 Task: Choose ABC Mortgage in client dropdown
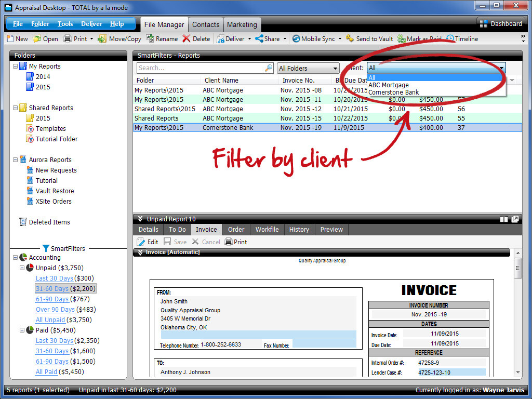pos(389,85)
